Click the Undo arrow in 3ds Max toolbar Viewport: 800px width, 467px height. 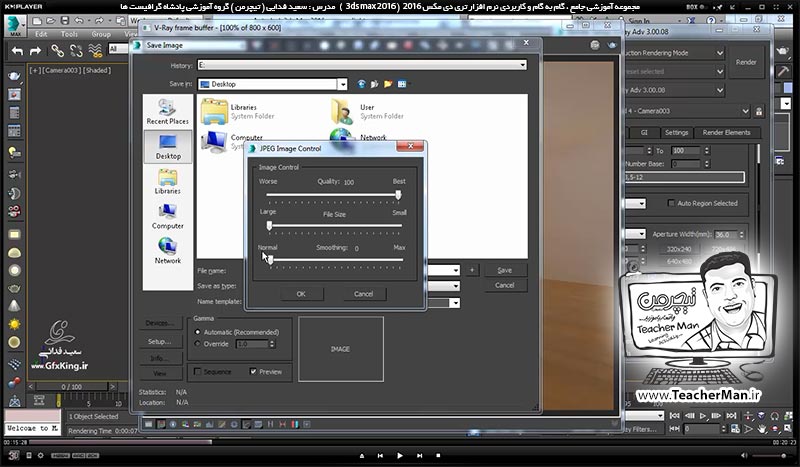(17, 51)
